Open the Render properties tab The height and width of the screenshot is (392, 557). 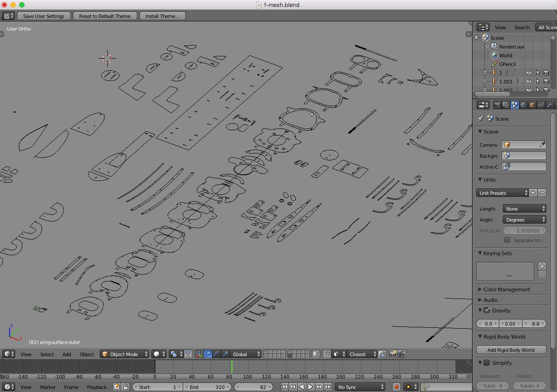click(x=497, y=105)
